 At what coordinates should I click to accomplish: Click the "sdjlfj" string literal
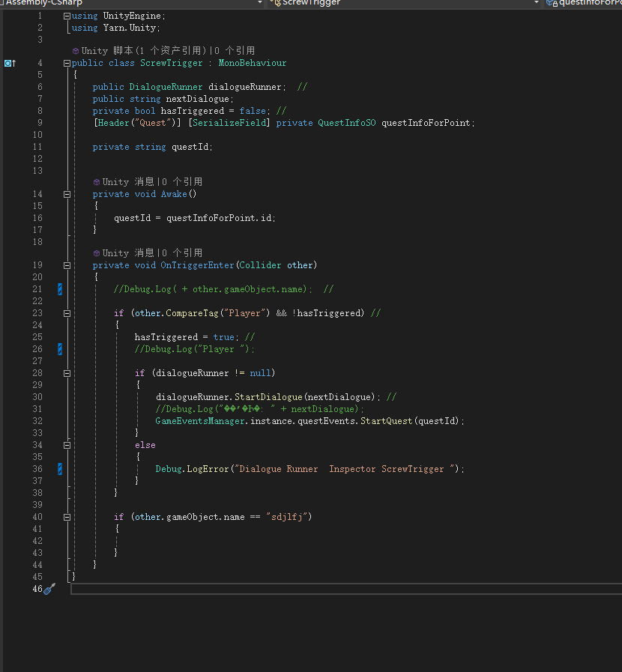tap(287, 517)
